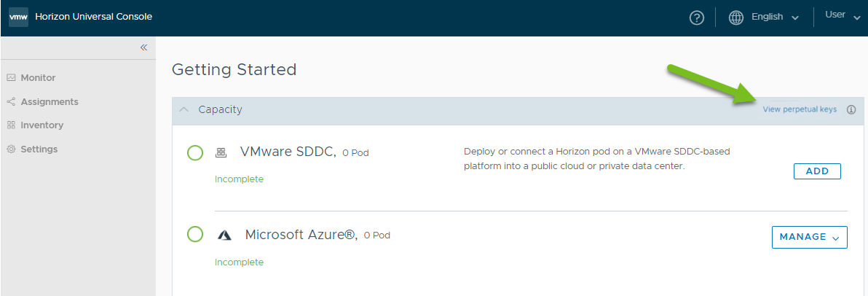Select the VMware SDDC status circle
868x296 pixels.
tap(195, 152)
